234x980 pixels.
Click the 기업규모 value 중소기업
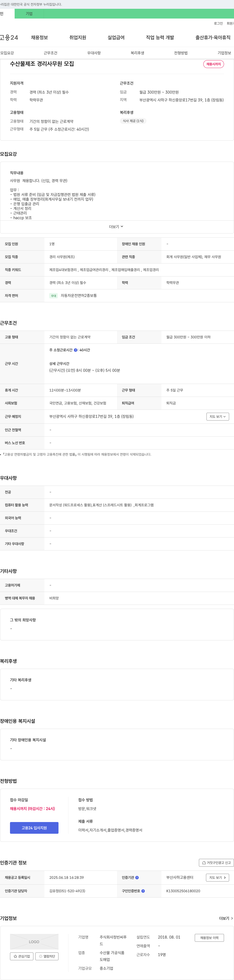(107, 968)
